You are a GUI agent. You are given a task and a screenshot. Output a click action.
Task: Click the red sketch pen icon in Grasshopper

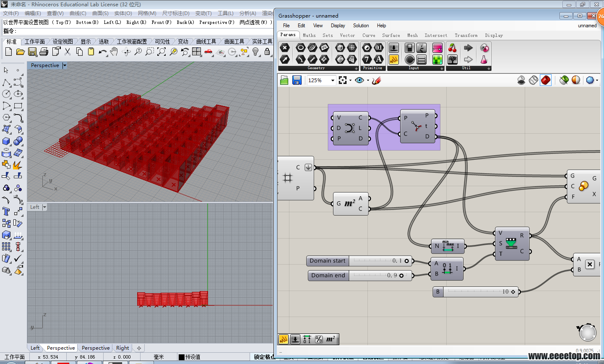[376, 80]
